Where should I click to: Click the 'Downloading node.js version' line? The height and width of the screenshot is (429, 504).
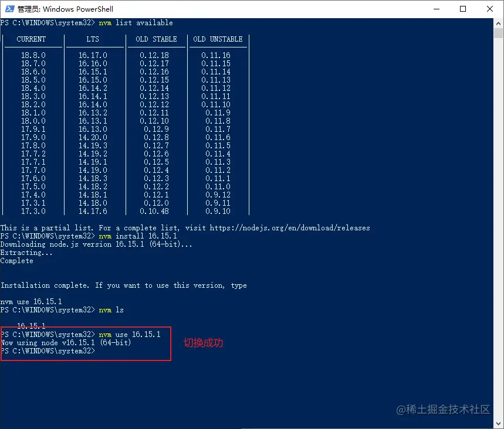tap(96, 244)
